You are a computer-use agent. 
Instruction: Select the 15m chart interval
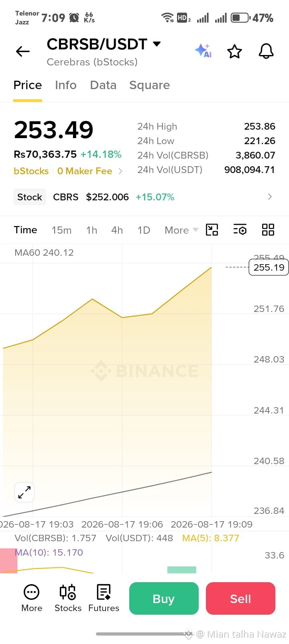pos(61,230)
